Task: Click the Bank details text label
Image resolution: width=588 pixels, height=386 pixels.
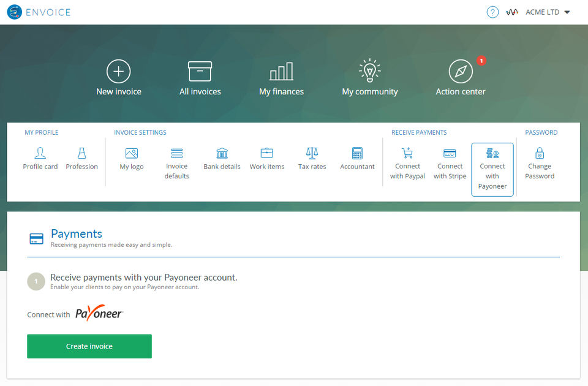Action: point(222,167)
